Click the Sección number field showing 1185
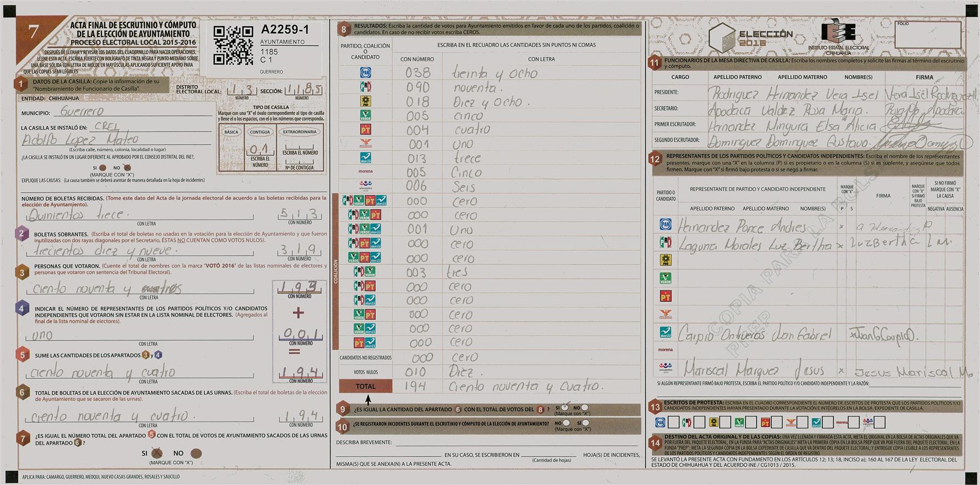Screen dimensions: 980x485 303,90
